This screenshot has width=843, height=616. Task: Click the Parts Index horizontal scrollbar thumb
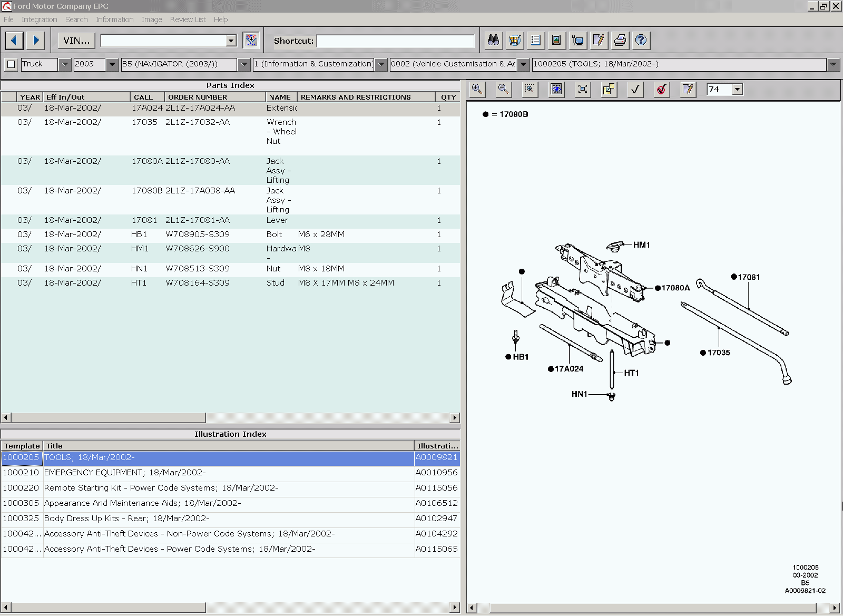click(x=108, y=417)
